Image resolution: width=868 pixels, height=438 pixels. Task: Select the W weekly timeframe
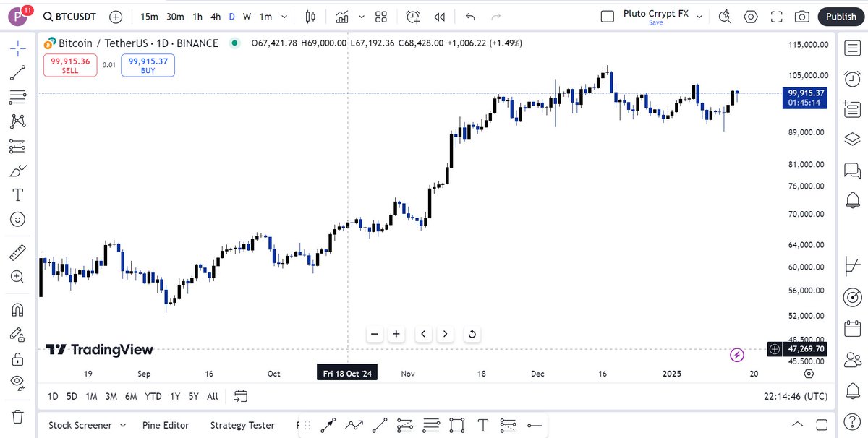[247, 17]
